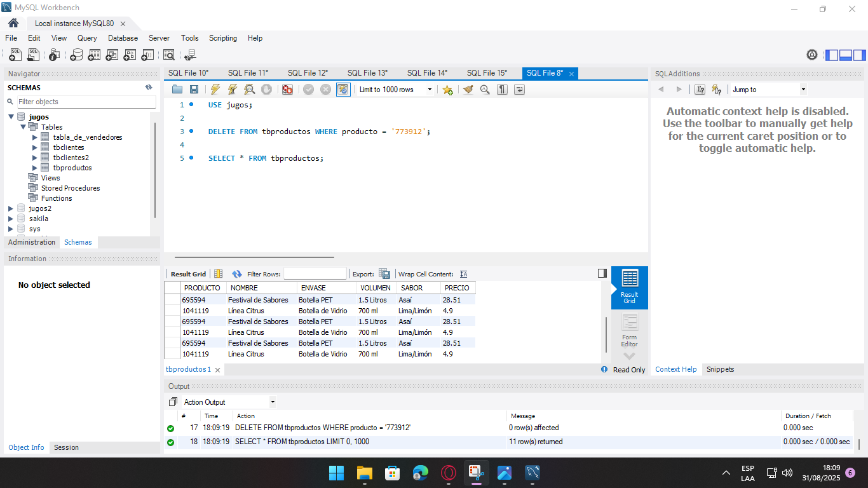This screenshot has width=868, height=488.
Task: Go to home screen icon
Action: [x=13, y=23]
